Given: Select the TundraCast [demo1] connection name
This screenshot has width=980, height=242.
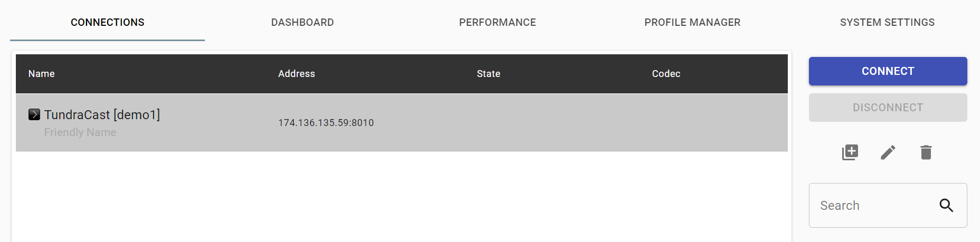Looking at the screenshot, I should 102,114.
